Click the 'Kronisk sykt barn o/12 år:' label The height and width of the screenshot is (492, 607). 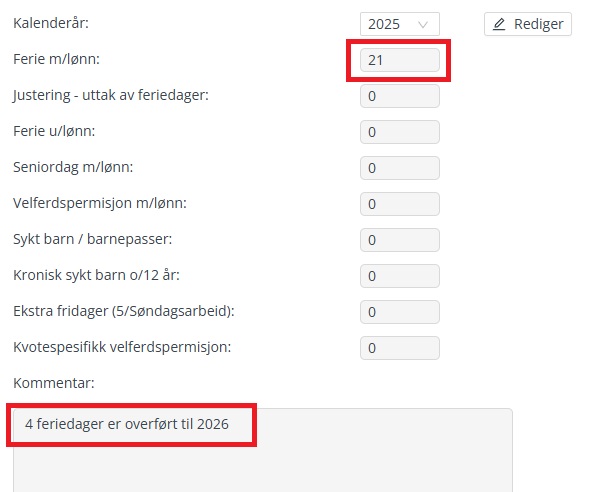click(96, 275)
